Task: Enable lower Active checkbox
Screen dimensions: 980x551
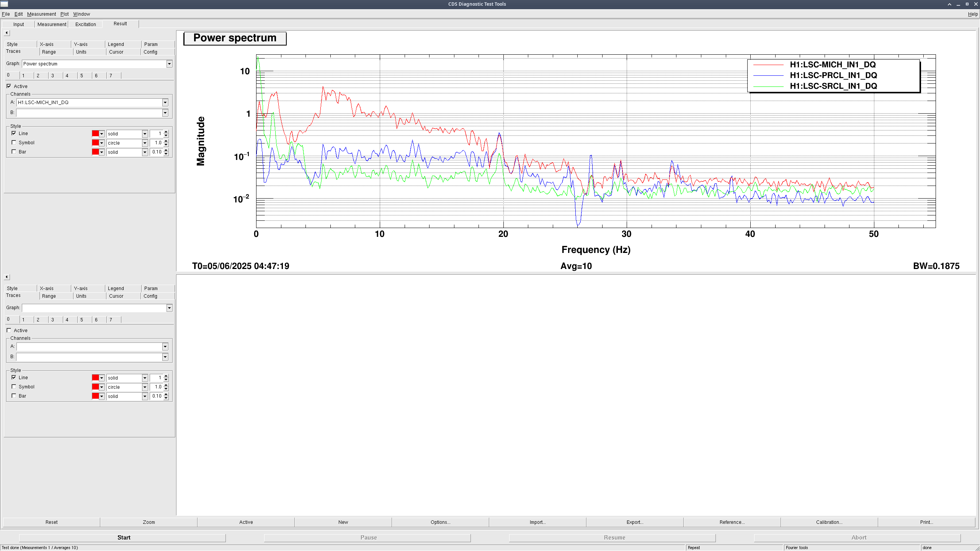Action: pos(9,330)
